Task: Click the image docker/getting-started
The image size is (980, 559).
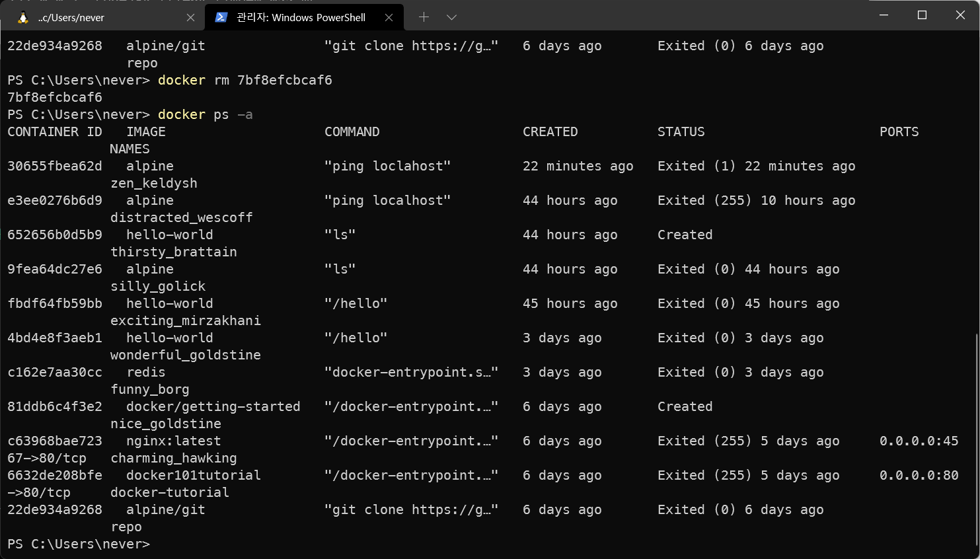Action: click(213, 406)
